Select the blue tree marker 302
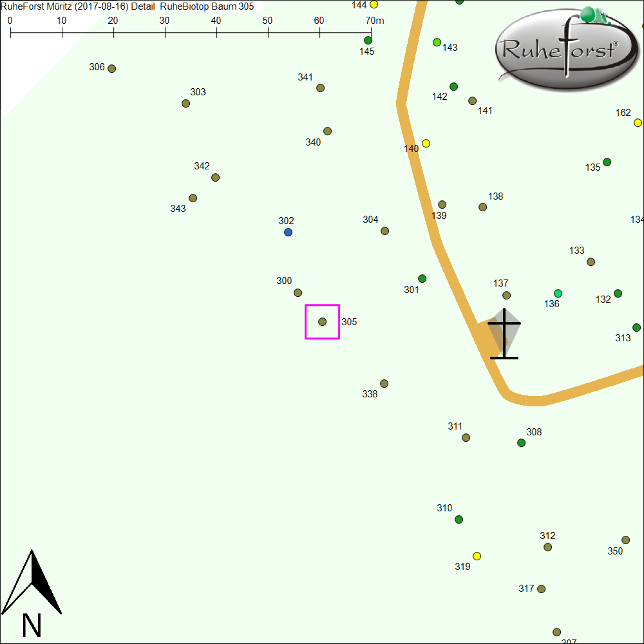Screen dimensions: 644x644 pyautogui.click(x=288, y=232)
